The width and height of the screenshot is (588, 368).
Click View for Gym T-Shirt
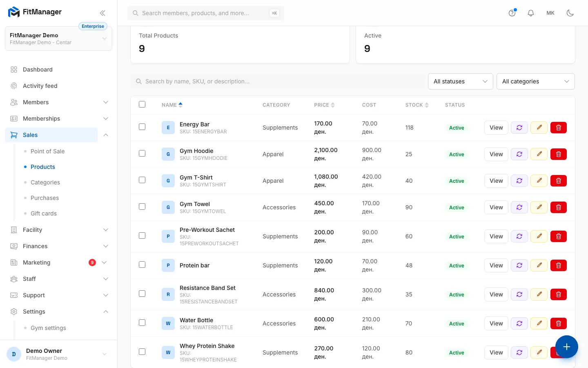pyautogui.click(x=496, y=181)
